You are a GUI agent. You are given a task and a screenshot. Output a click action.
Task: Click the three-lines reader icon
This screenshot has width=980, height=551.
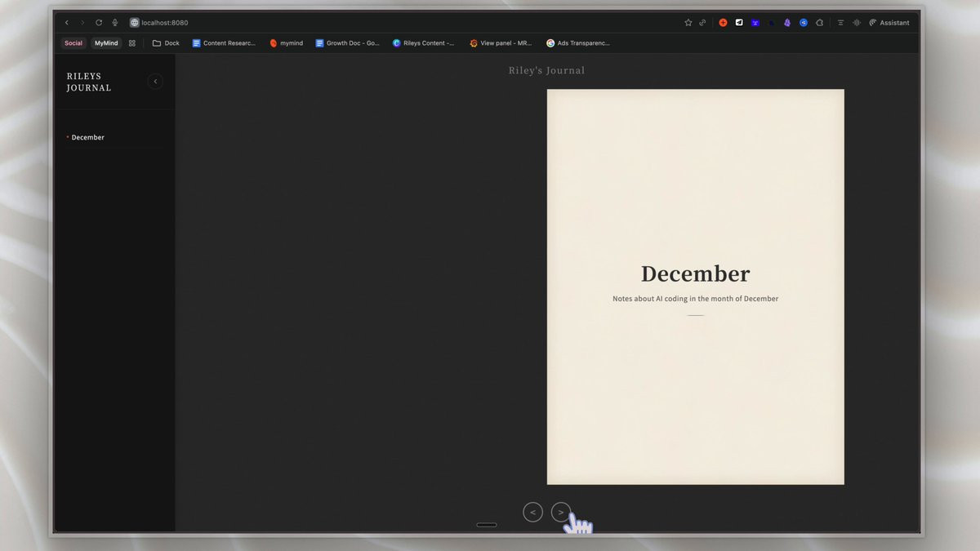click(x=840, y=23)
